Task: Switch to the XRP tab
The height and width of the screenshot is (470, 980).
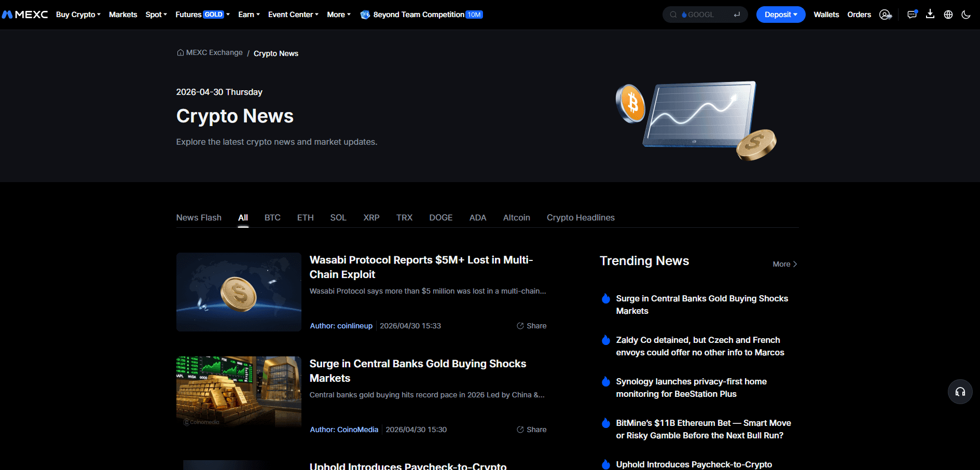Action: pyautogui.click(x=371, y=217)
